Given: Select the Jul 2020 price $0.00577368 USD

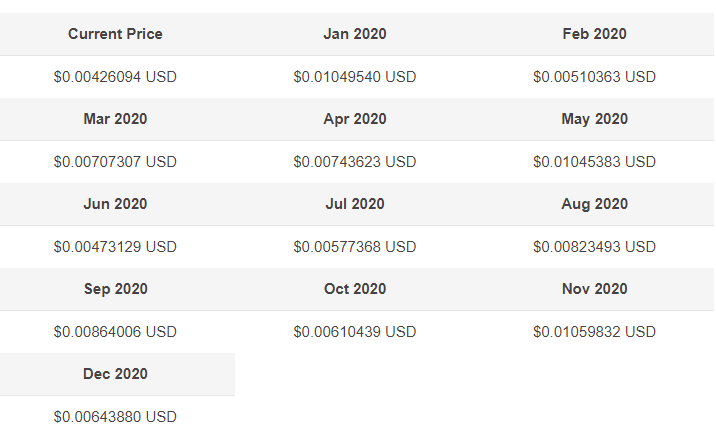Looking at the screenshot, I should coord(355,247).
